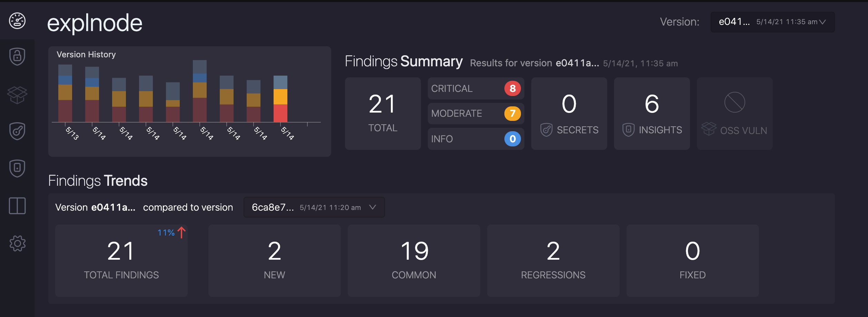Open the compared-to version 6ca8e7 dropdown
Image resolution: width=868 pixels, height=317 pixels.
[314, 207]
